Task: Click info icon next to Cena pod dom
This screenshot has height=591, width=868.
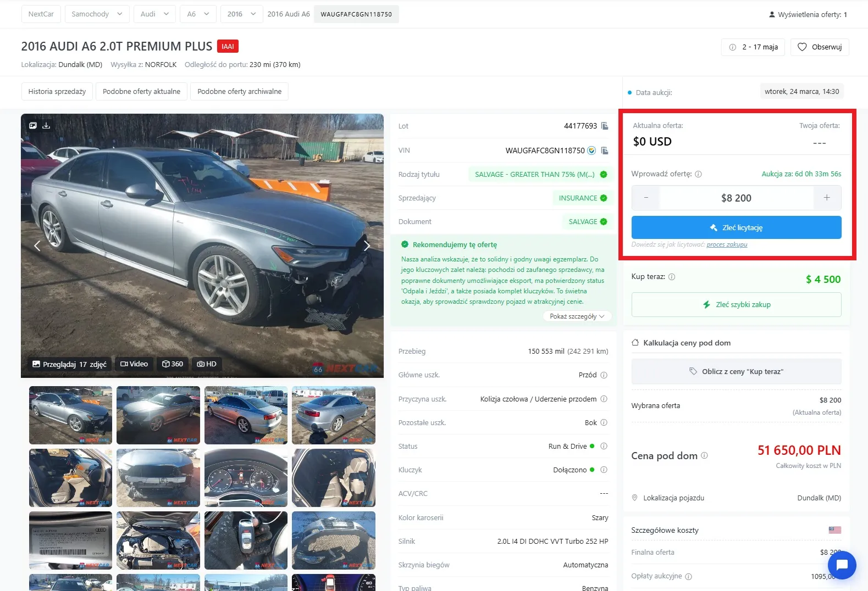Action: [705, 456]
